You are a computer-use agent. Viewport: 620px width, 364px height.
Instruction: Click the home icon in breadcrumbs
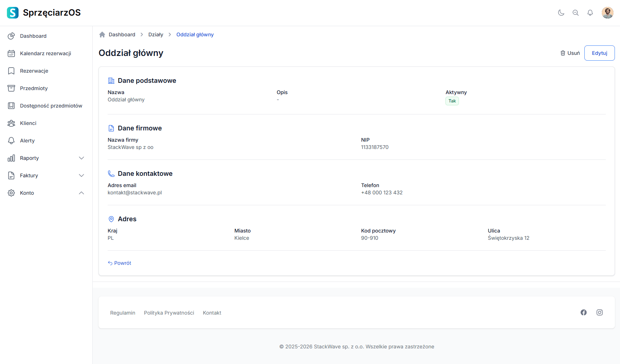point(102,35)
